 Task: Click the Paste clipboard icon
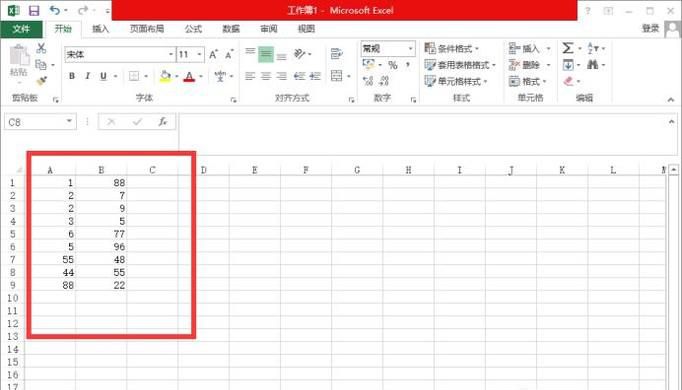[19, 56]
